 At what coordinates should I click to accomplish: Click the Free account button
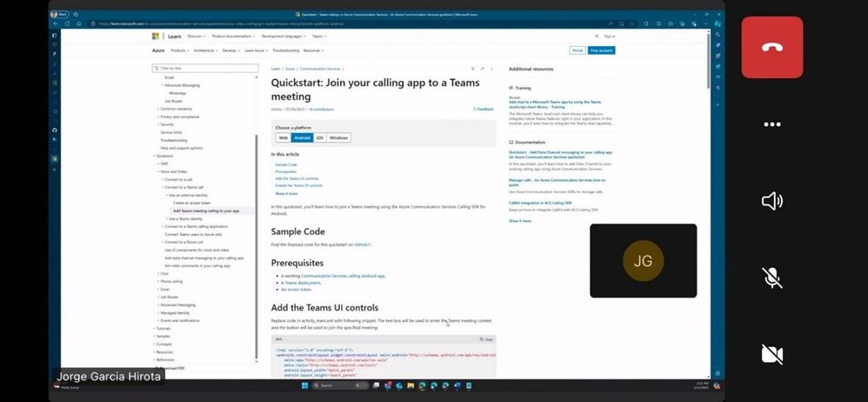pyautogui.click(x=601, y=50)
